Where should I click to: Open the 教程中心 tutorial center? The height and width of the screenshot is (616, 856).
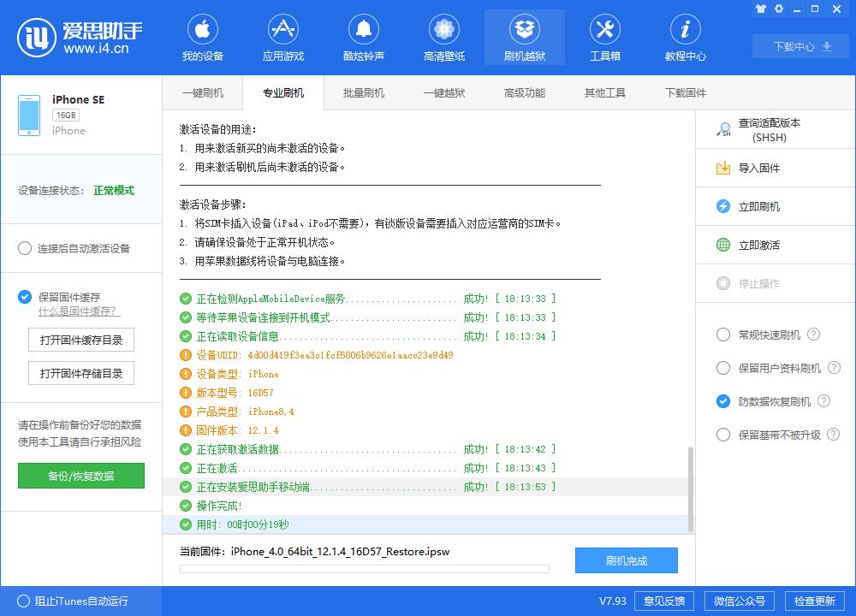point(685,37)
